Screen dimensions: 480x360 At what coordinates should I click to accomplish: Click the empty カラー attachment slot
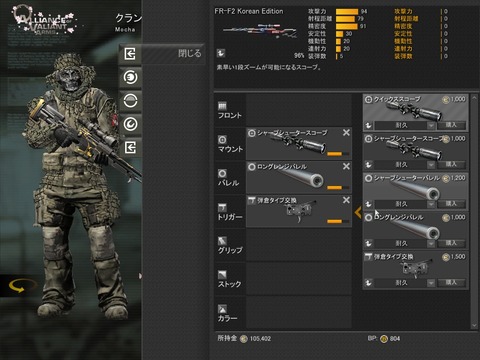299,313
